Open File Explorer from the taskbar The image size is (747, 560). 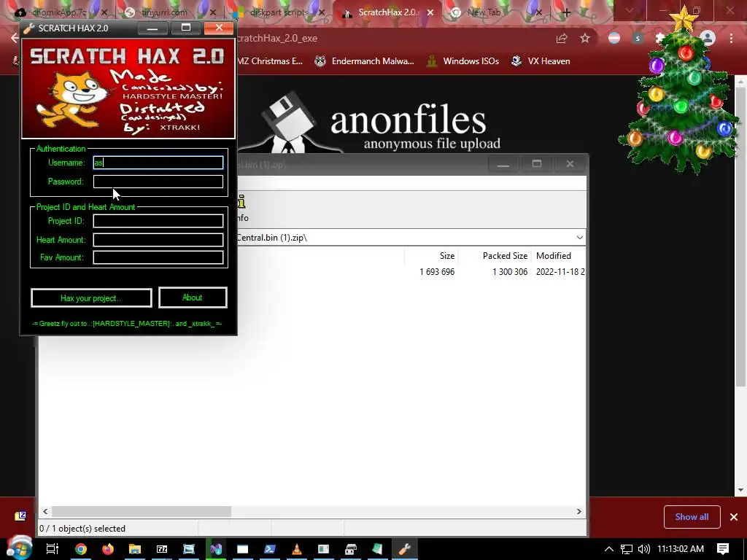[135, 549]
